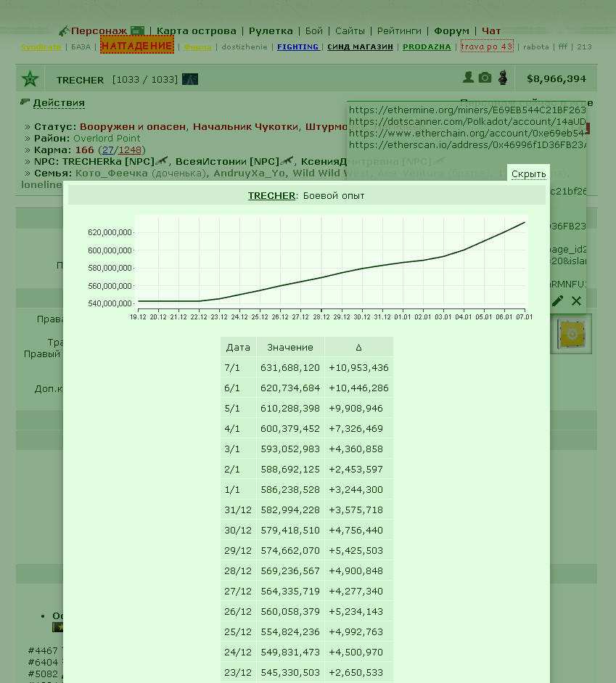
Task: Open the person profile icon in header bar
Action: pos(468,78)
